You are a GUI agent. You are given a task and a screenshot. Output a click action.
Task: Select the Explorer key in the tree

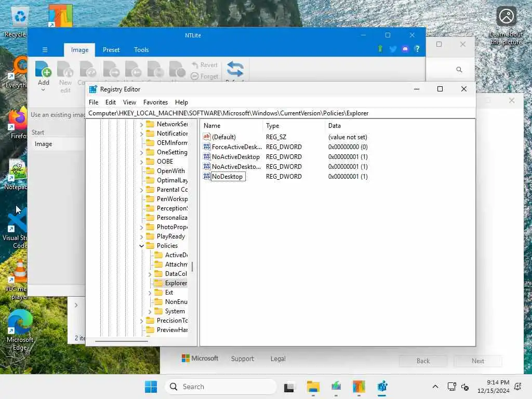pyautogui.click(x=176, y=283)
